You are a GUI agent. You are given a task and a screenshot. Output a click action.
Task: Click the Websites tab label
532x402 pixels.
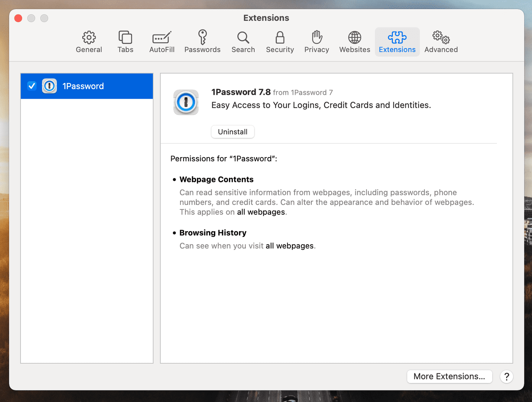pos(355,50)
